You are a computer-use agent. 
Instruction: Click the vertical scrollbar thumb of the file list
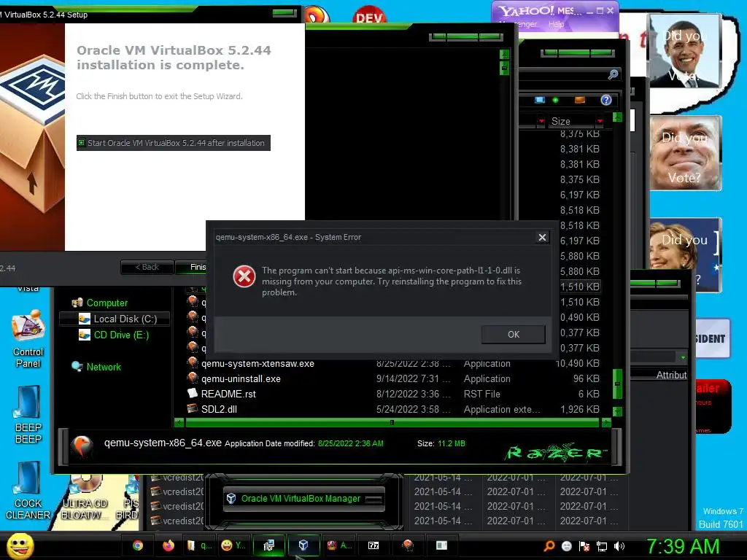click(x=617, y=384)
